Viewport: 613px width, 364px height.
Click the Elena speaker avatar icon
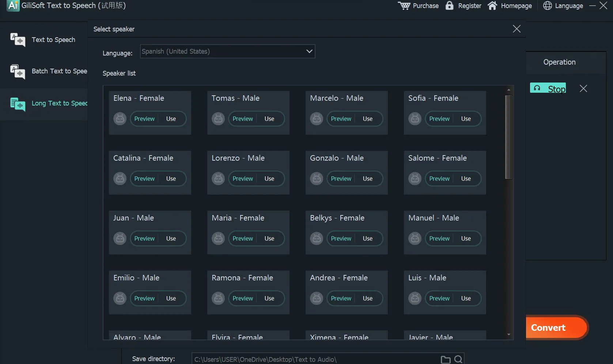point(120,119)
